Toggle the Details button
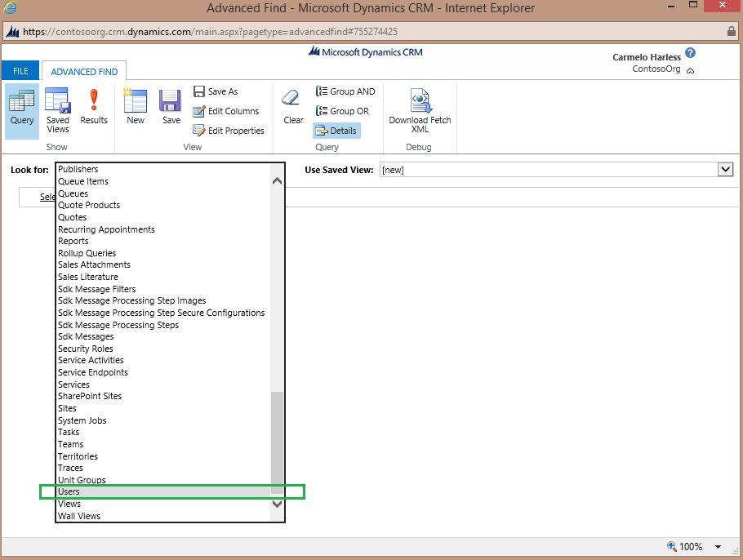The image size is (743, 560). (336, 131)
